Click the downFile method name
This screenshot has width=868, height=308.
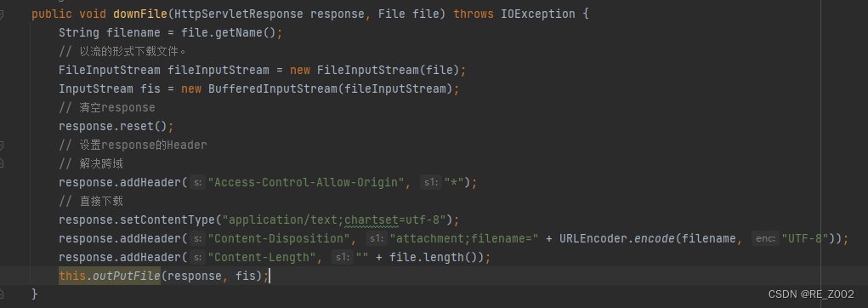[140, 14]
